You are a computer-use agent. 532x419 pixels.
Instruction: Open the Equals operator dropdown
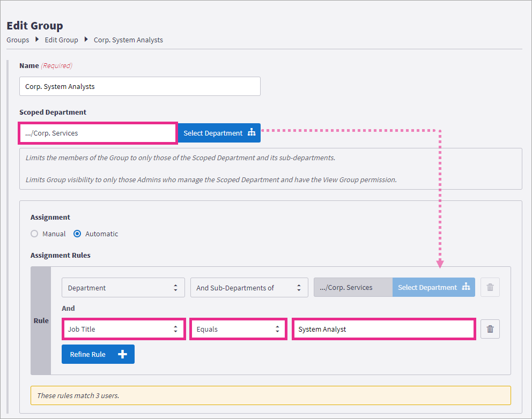tap(238, 329)
